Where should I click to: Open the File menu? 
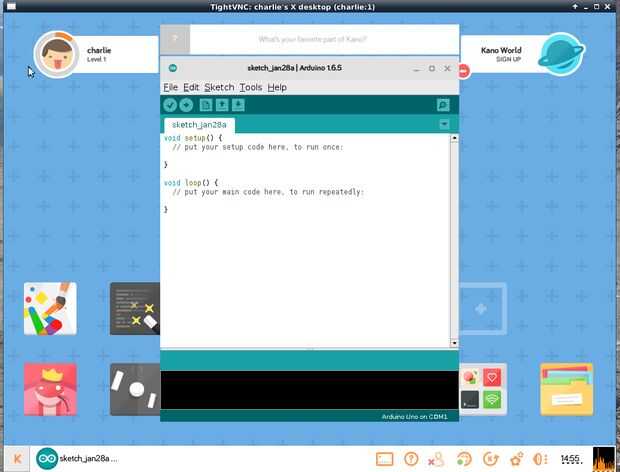click(171, 87)
